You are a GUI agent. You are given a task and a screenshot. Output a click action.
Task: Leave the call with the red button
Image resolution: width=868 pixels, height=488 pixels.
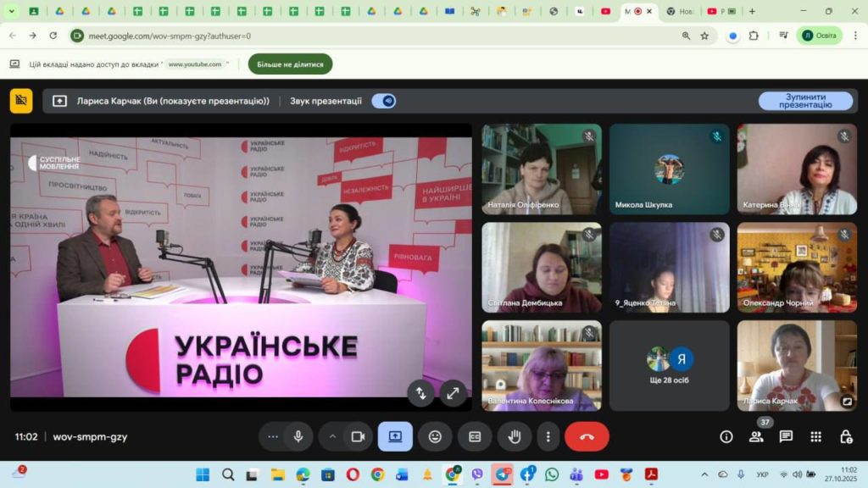(x=587, y=436)
